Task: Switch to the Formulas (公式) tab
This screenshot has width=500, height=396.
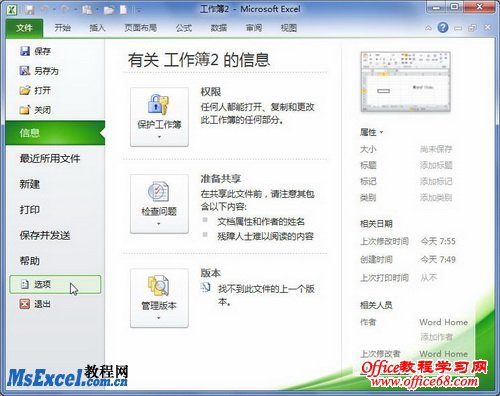Action: (x=184, y=28)
